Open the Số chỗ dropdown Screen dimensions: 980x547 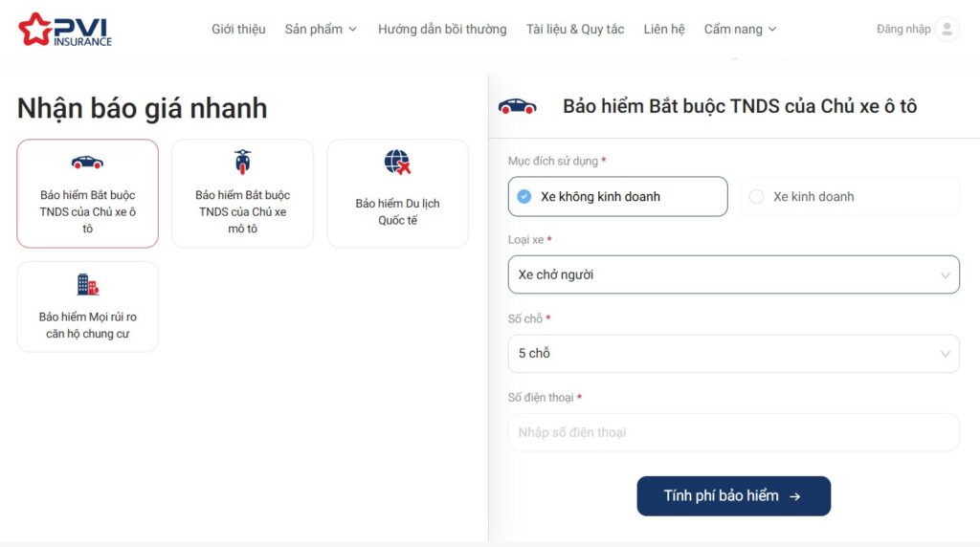point(733,354)
